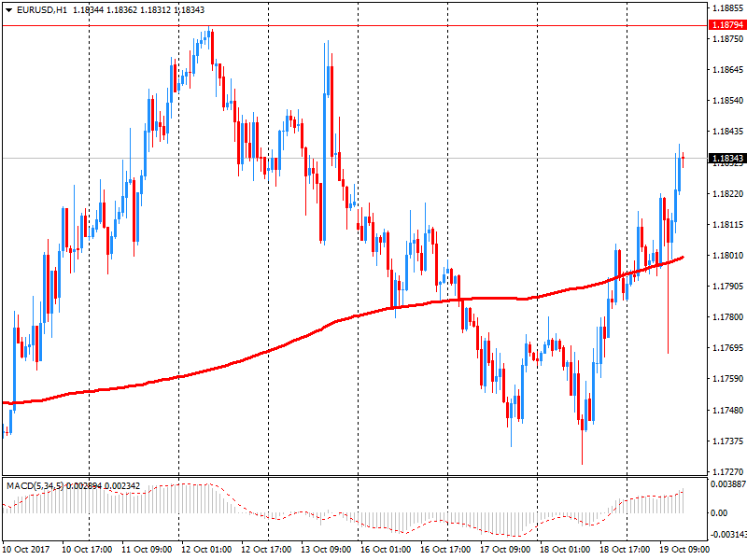
Task: Click the 1.18540 price axis label
Action: (x=728, y=101)
